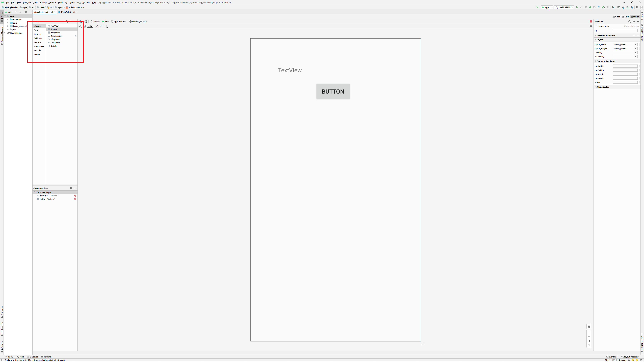The height and width of the screenshot is (362, 644).
Task: Click the red error warning icon in the design toolbar
Action: coord(591,21)
